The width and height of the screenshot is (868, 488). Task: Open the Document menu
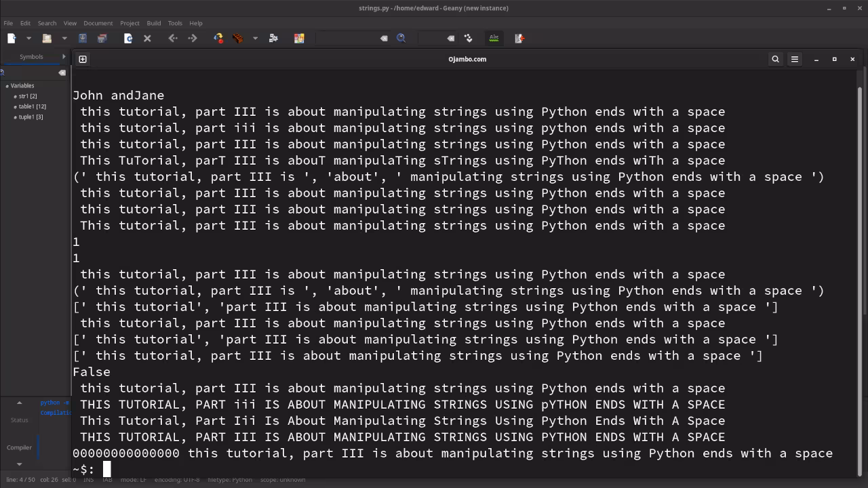pyautogui.click(x=98, y=23)
